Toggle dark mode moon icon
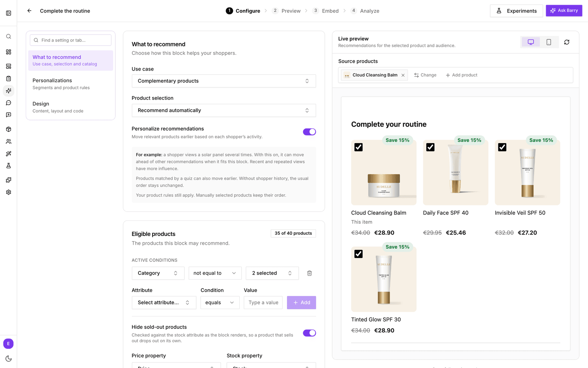 tap(8, 359)
